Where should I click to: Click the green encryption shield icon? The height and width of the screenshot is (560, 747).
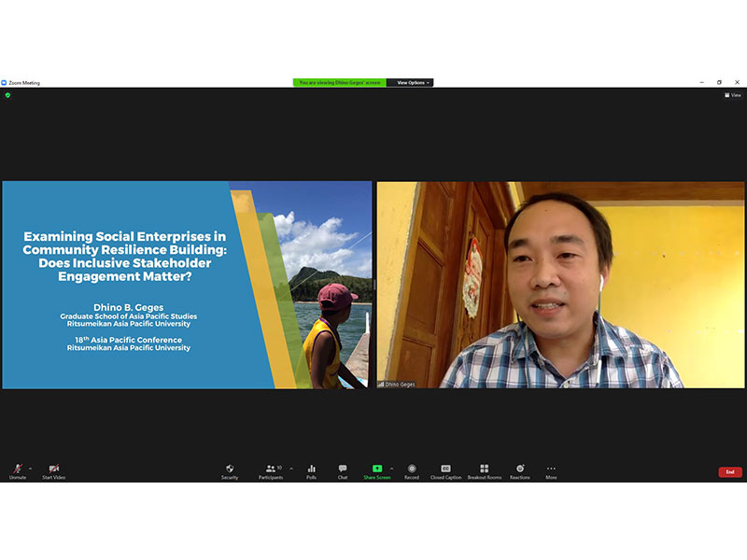click(7, 95)
